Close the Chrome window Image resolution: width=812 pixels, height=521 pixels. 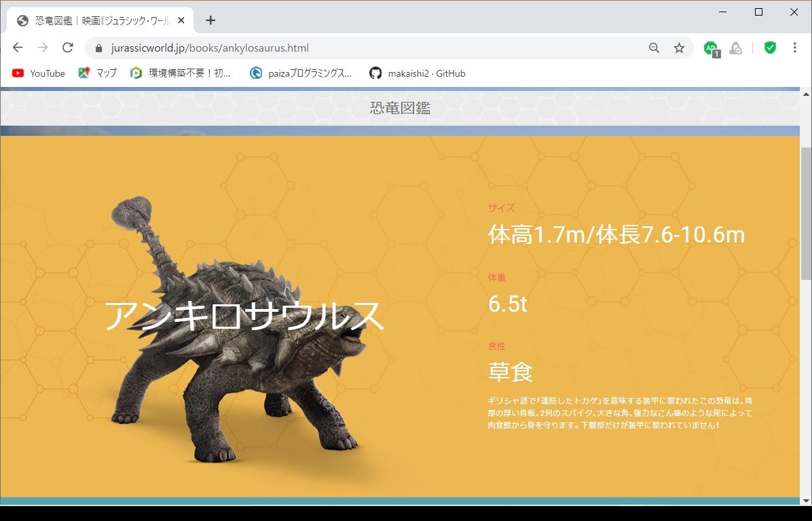coord(794,12)
